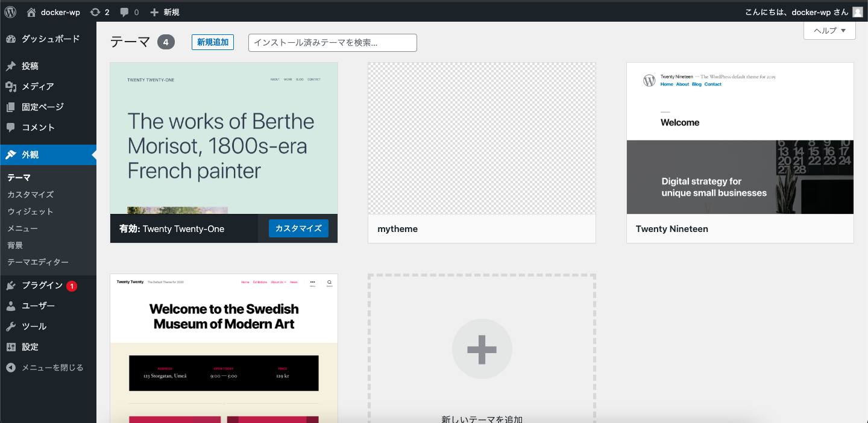Image resolution: width=868 pixels, height=423 pixels.
Task: Open the mytheme blank theme preview
Action: pyautogui.click(x=482, y=138)
